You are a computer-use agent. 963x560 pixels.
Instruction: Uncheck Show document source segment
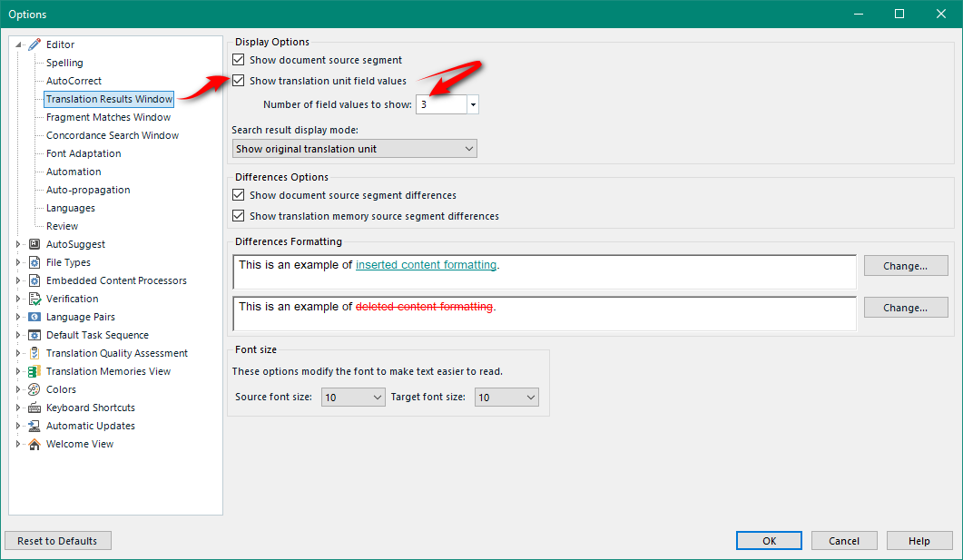pyautogui.click(x=238, y=59)
